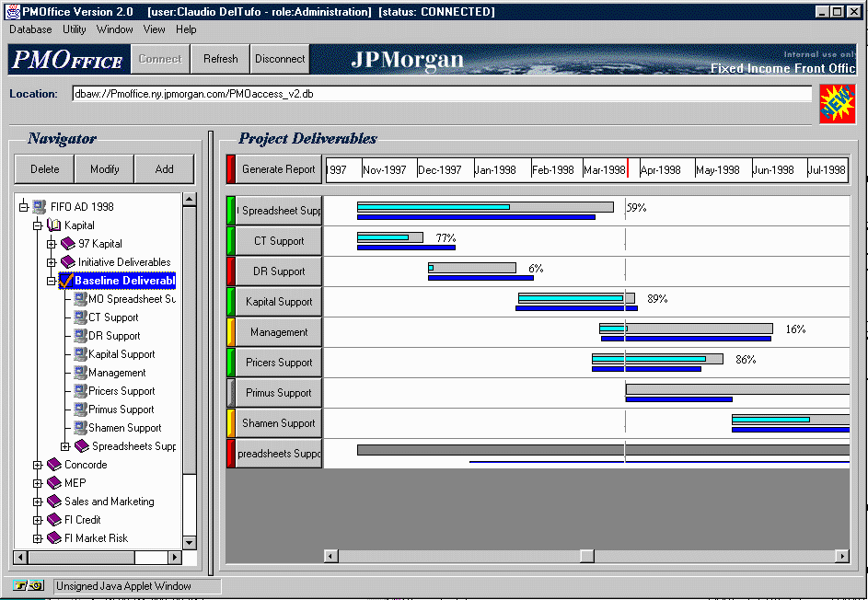Viewport: 868px width, 600px height.
Task: Open the DR Support deliverable row button
Action: (x=279, y=271)
